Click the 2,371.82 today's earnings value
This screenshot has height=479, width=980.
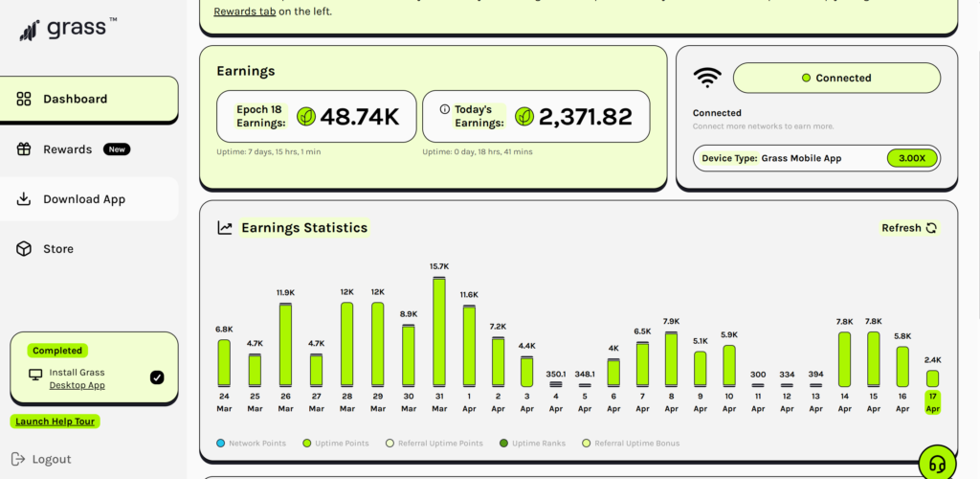point(585,116)
